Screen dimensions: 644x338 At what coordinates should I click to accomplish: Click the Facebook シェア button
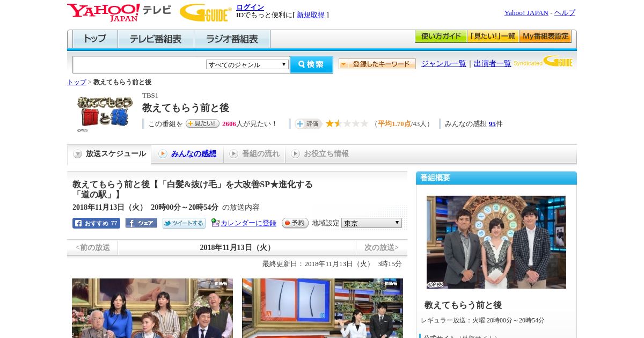[x=141, y=223]
